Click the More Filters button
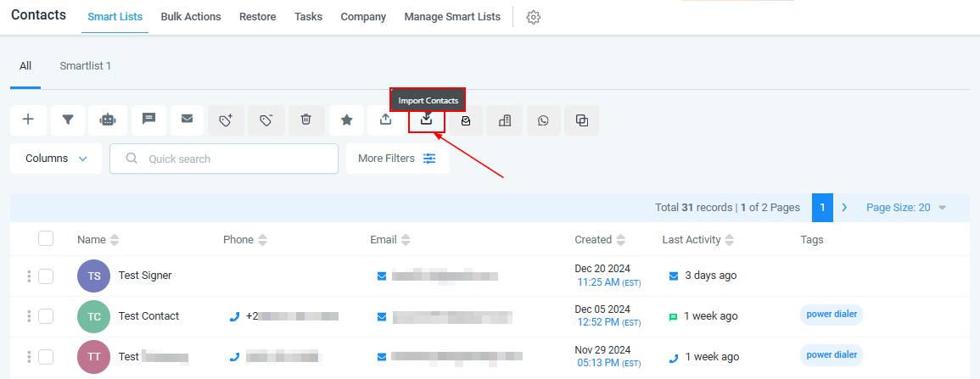This screenshot has height=379, width=980. (x=397, y=159)
